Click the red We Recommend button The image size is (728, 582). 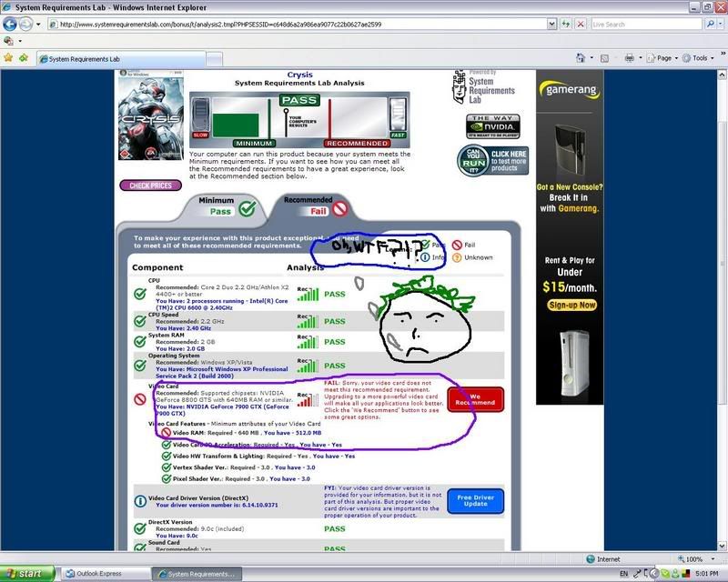point(475,398)
